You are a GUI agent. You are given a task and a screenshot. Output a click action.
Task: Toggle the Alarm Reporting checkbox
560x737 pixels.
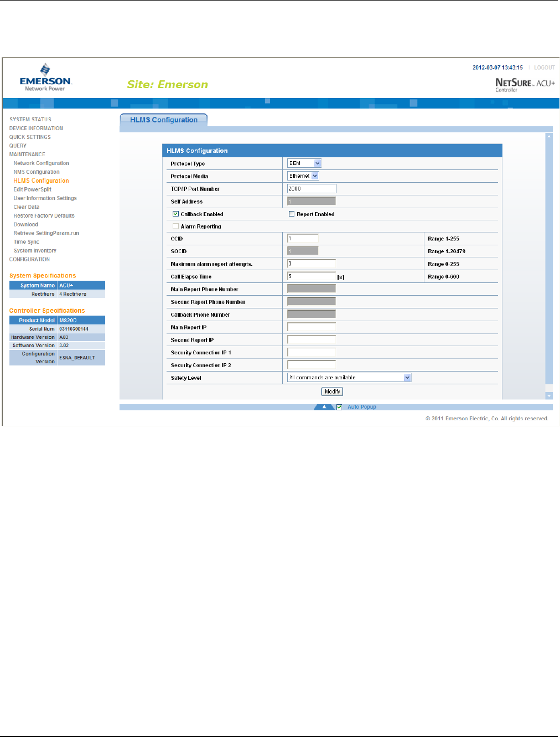tap(175, 226)
